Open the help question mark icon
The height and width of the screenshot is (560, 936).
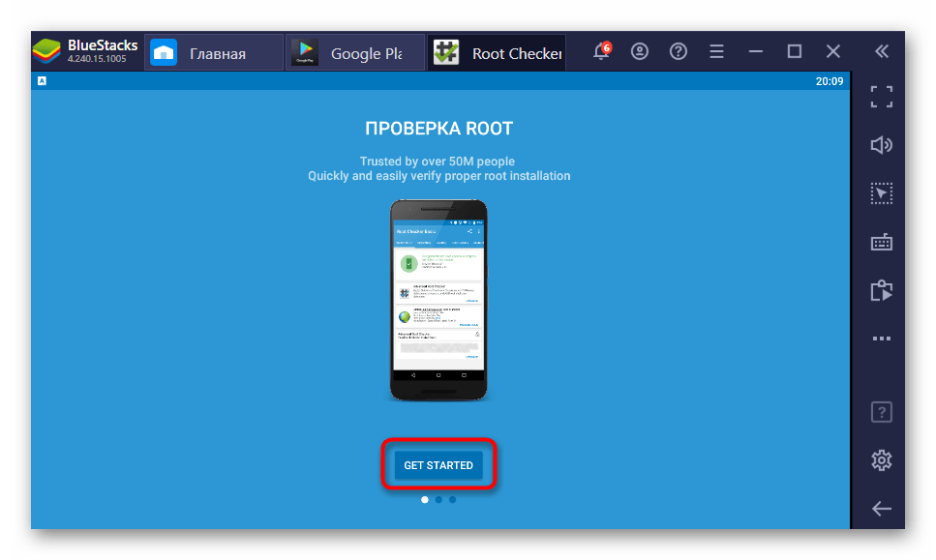coord(679,51)
